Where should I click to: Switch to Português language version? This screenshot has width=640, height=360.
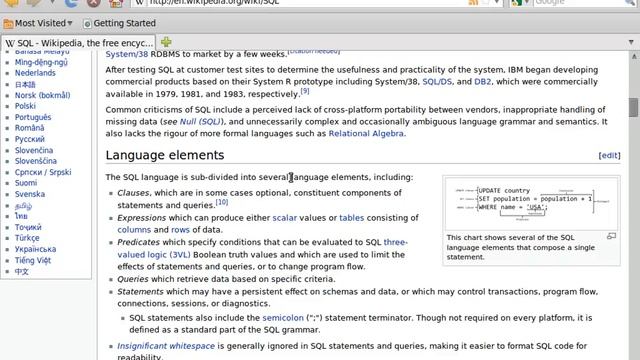click(33, 117)
